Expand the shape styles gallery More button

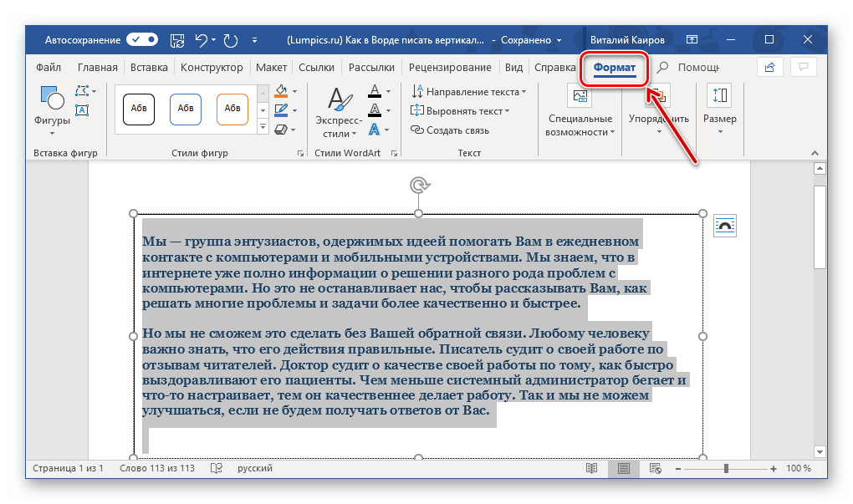tap(263, 127)
